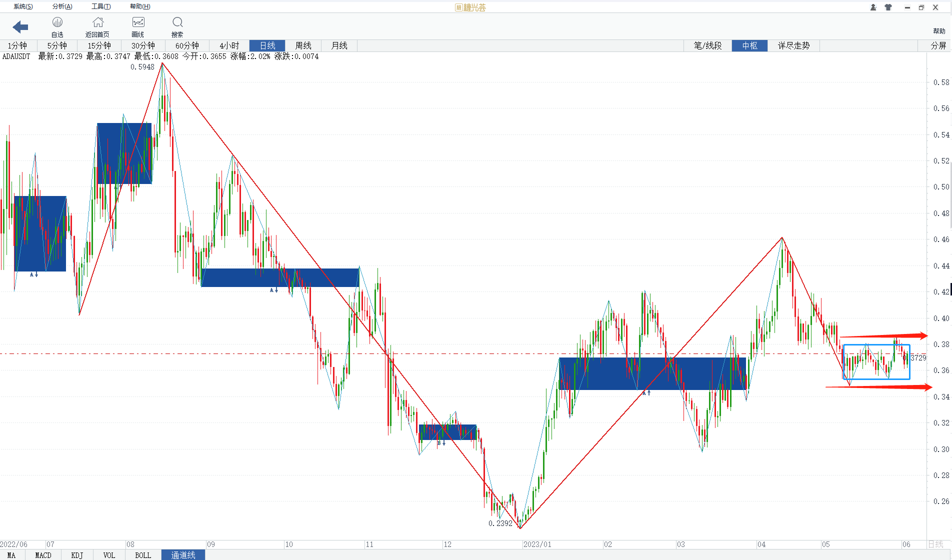Screen dimensions: 952x560
Task: Switch to the 30分钟 timeframe
Action: point(143,45)
